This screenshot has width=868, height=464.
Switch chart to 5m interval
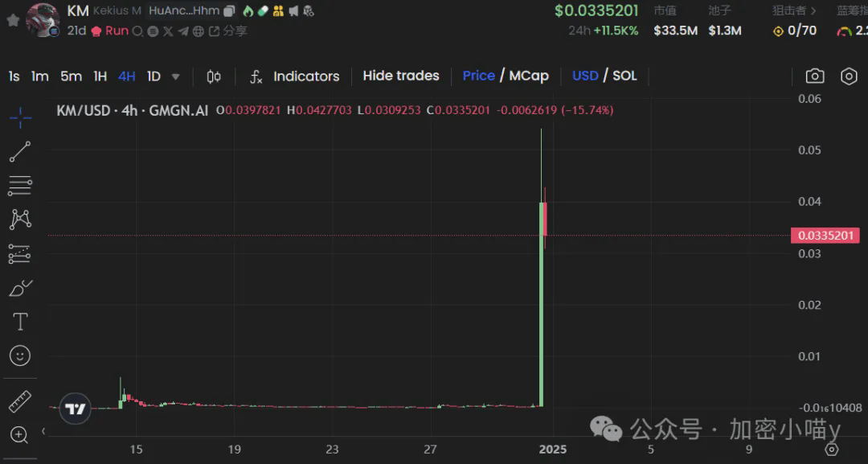click(x=71, y=76)
